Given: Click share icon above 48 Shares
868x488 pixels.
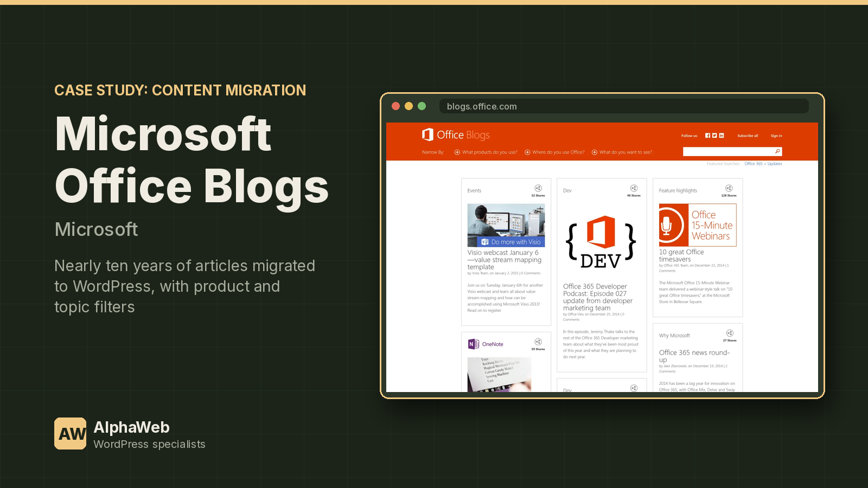Looking at the screenshot, I should point(634,188).
